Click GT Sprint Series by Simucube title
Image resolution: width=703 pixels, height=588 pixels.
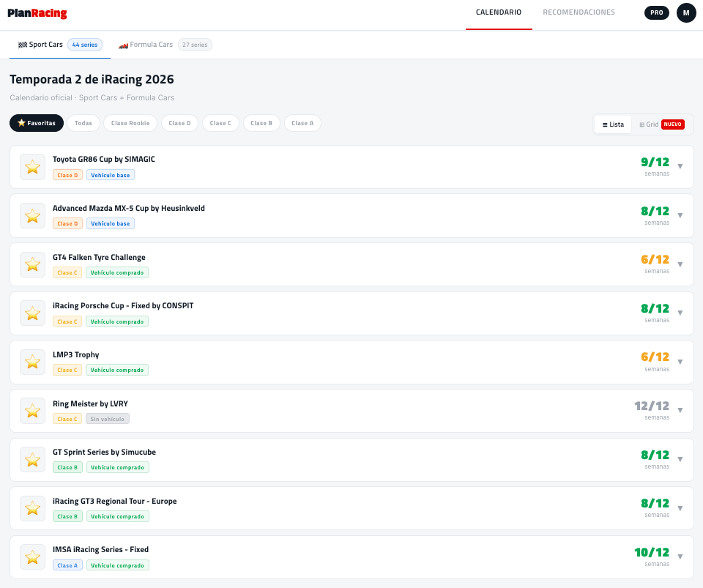(x=104, y=453)
